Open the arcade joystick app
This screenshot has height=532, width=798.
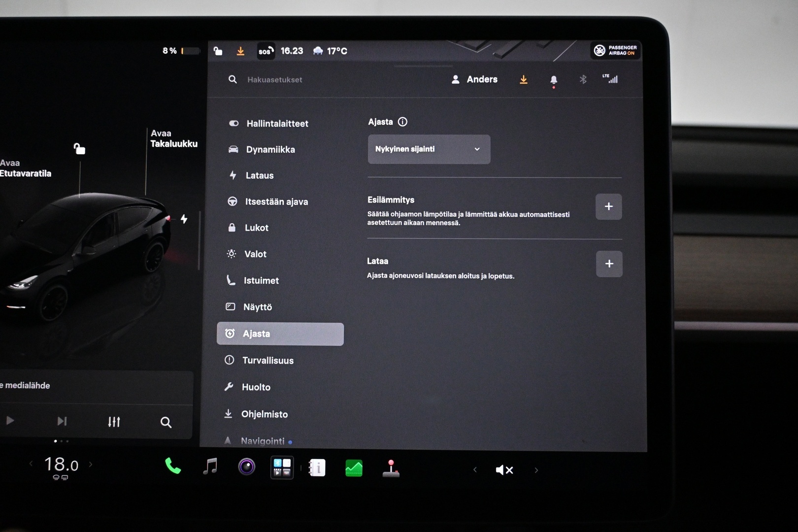pos(391,468)
